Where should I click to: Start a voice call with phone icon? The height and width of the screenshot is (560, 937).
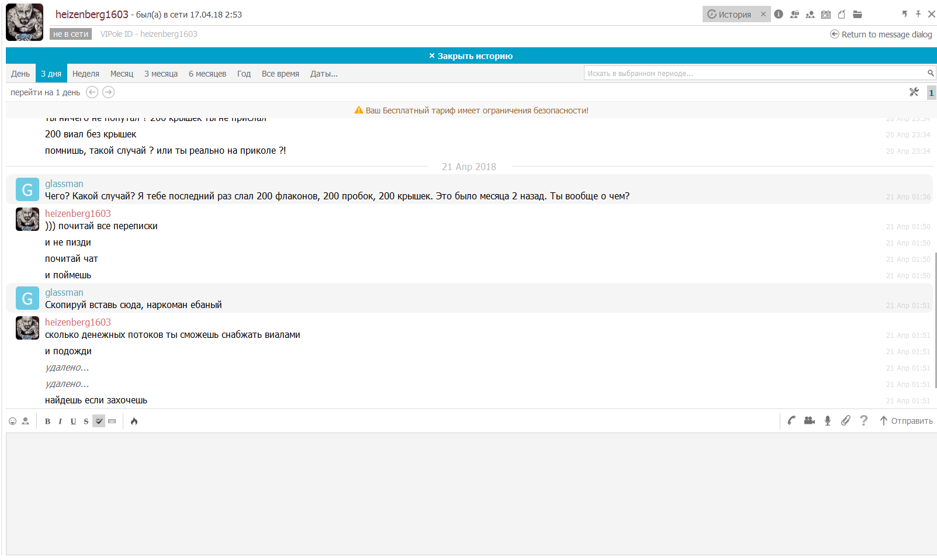(791, 420)
